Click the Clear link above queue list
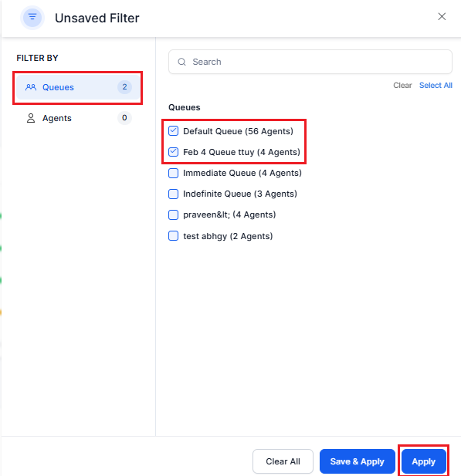The width and height of the screenshot is (461, 476). [402, 86]
